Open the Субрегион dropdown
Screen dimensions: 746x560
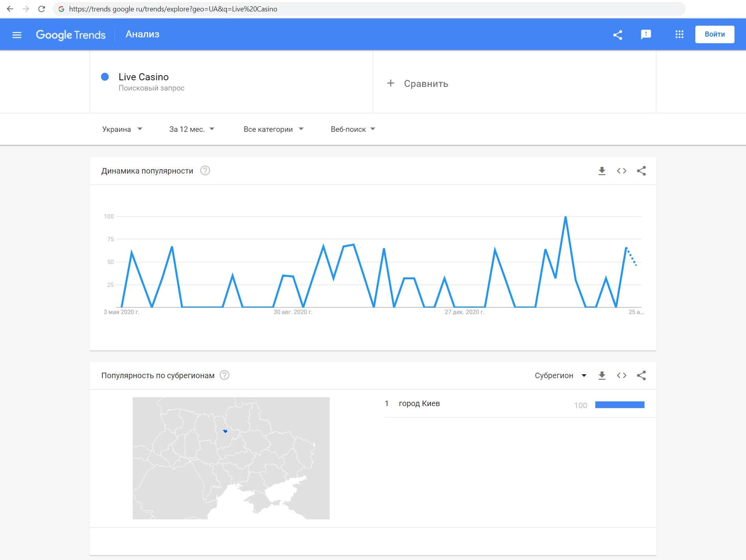[x=561, y=375]
